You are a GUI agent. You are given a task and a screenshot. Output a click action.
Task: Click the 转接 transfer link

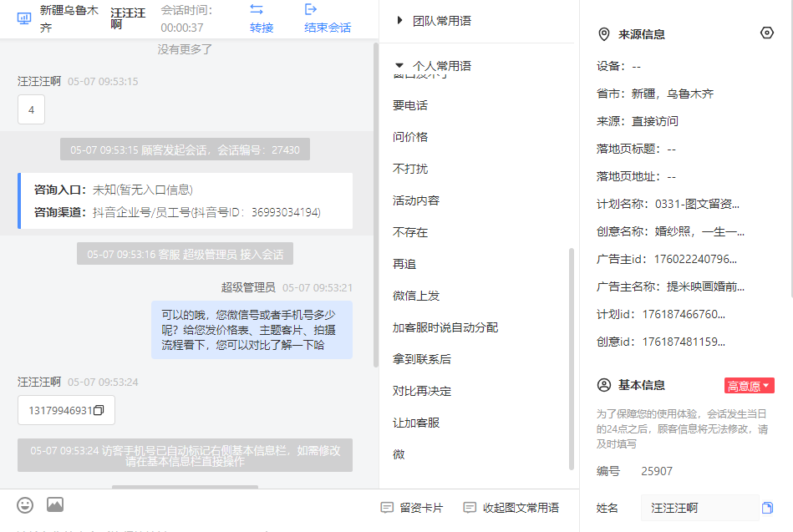click(262, 28)
